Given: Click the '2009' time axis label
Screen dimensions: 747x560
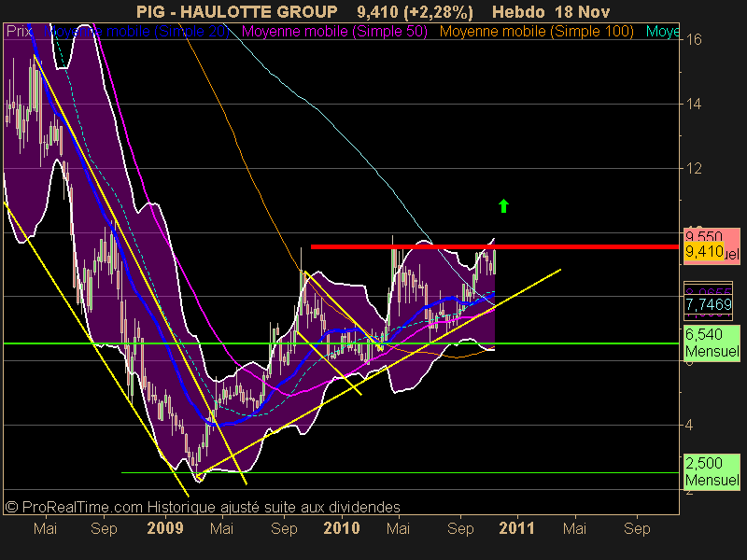Looking at the screenshot, I should [x=165, y=528].
